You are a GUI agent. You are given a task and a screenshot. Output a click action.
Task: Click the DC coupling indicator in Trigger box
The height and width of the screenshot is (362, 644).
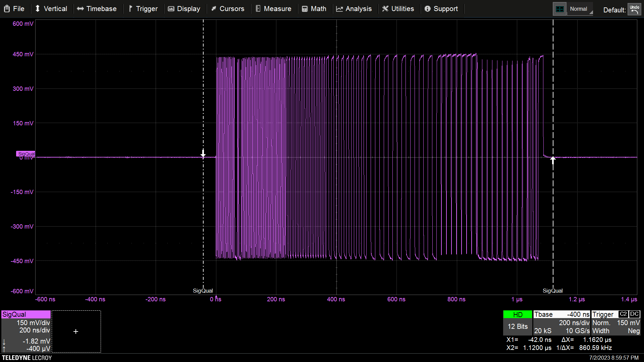634,314
